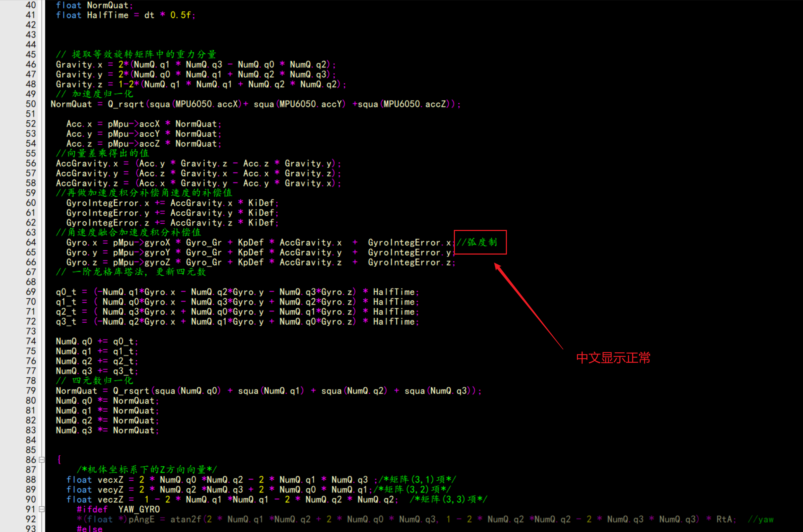803x532 pixels.
Task: Click the //yaw comment at line 92
Action: pos(761,519)
